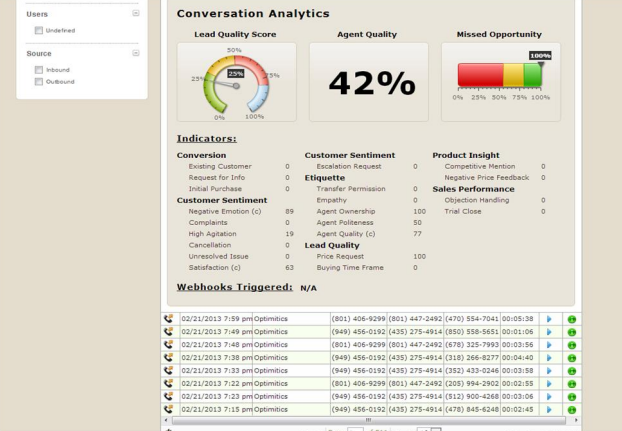Screen dimensions: 622x431
Task: Check the Undefined user checkbox
Action: click(x=38, y=31)
